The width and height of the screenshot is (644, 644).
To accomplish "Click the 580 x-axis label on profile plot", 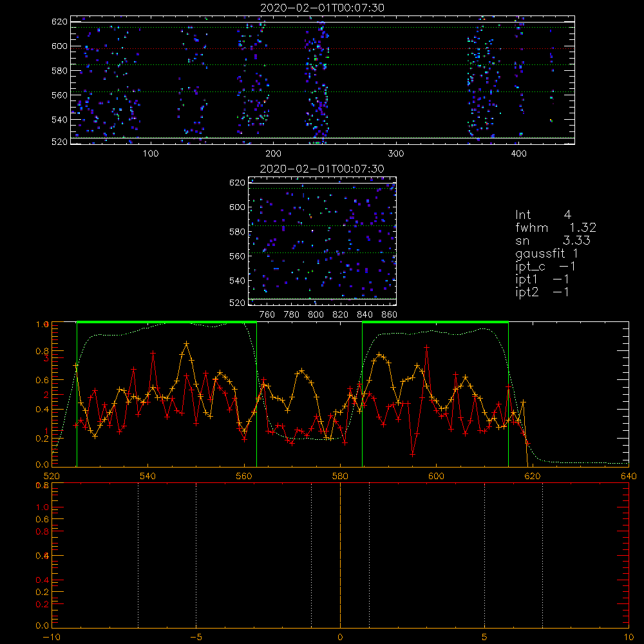I will point(340,476).
